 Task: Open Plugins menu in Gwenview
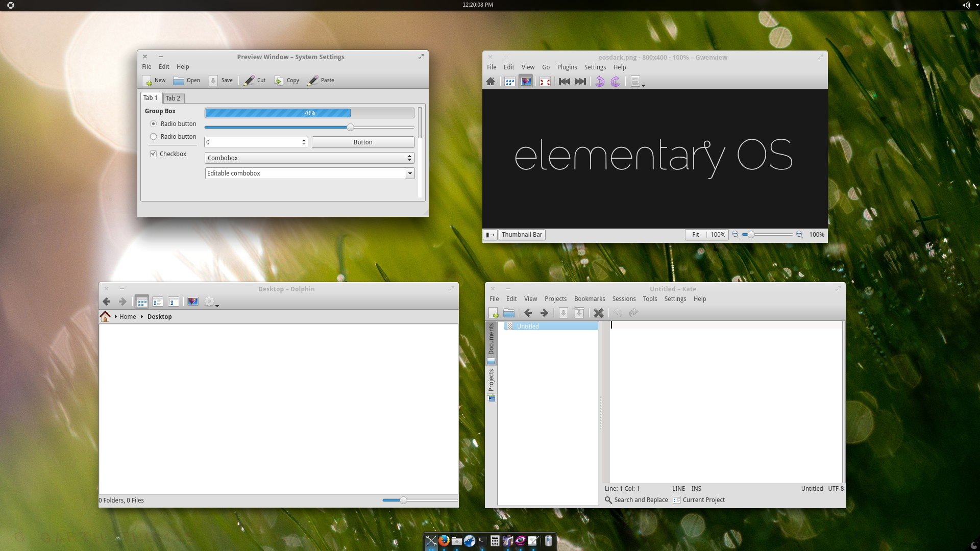click(567, 67)
